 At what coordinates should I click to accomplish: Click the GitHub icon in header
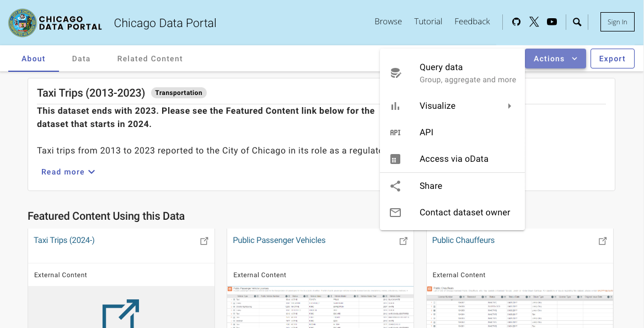coord(516,22)
